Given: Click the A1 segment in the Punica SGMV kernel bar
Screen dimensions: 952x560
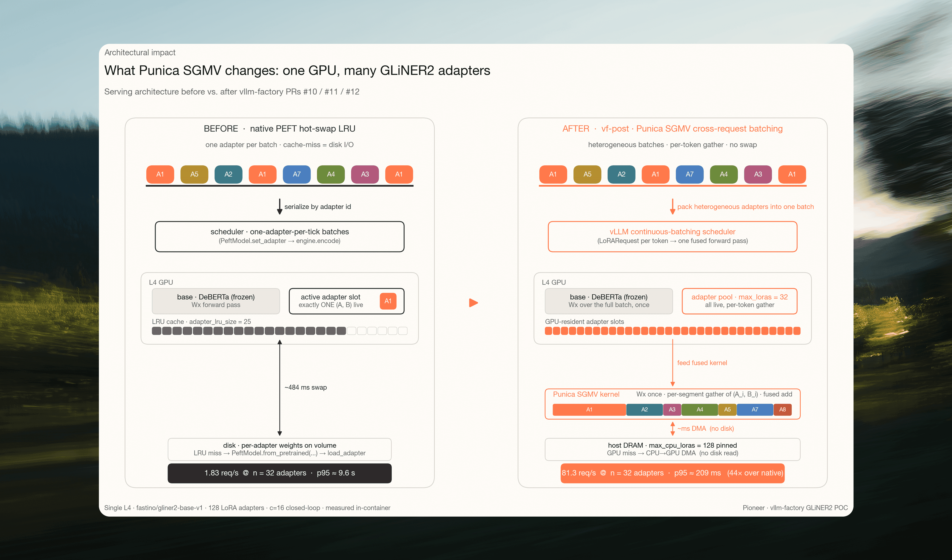Looking at the screenshot, I should click(589, 409).
